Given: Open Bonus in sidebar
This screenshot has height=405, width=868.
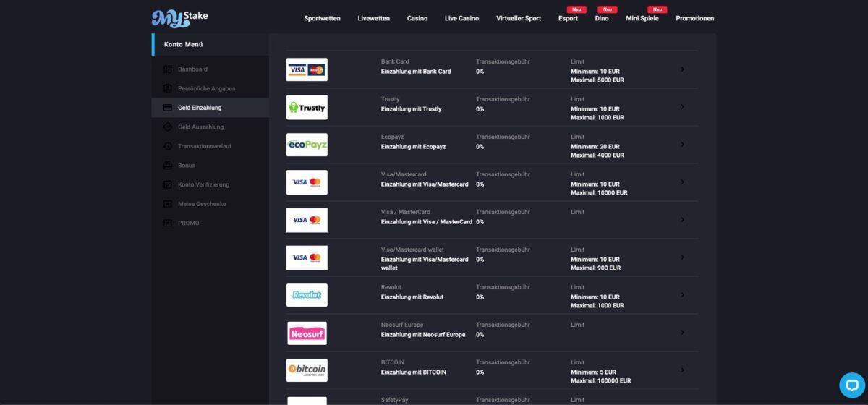Looking at the screenshot, I should [187, 165].
